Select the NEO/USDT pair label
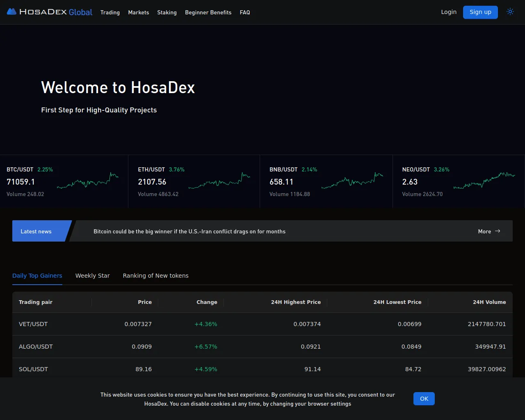This screenshot has height=420, width=525. (416, 169)
